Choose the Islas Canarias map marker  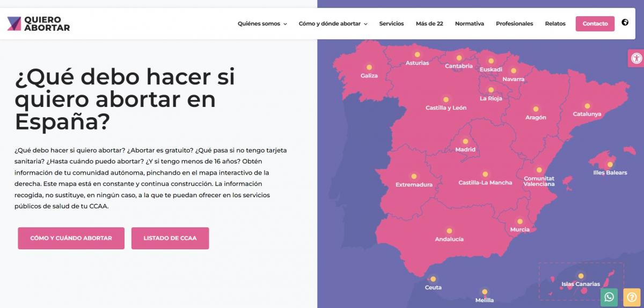[581, 276]
